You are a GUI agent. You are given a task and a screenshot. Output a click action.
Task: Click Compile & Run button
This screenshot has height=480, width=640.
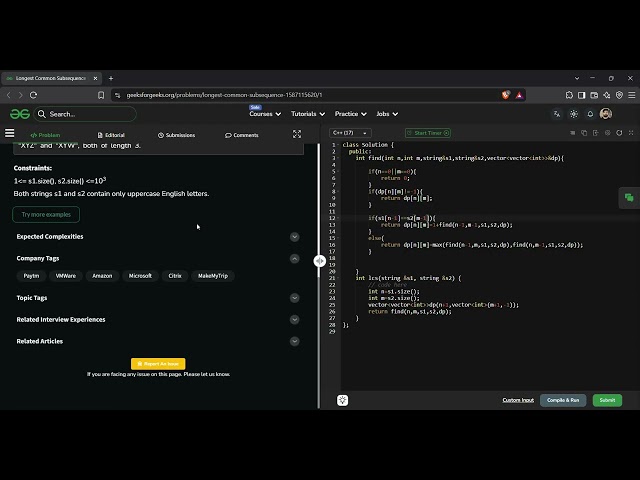click(x=563, y=400)
